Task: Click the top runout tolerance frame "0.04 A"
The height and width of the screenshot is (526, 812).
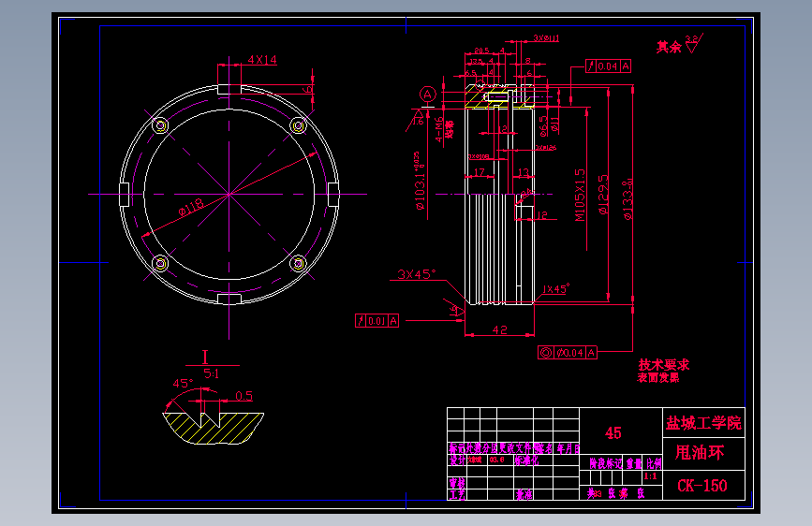Action: (x=608, y=66)
